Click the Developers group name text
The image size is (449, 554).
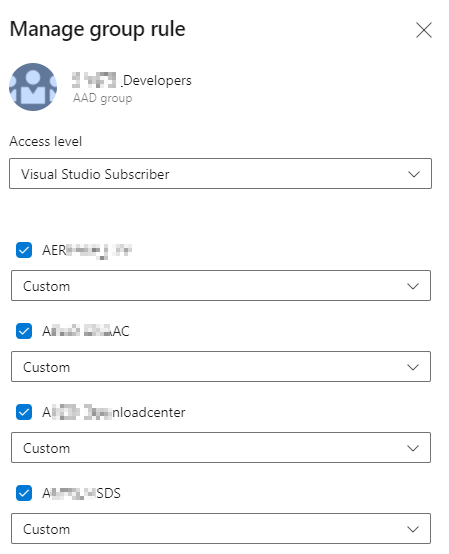coord(132,81)
